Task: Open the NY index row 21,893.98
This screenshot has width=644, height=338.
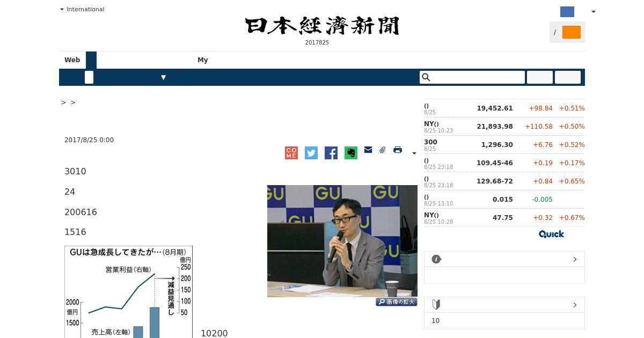Action: pos(504,127)
